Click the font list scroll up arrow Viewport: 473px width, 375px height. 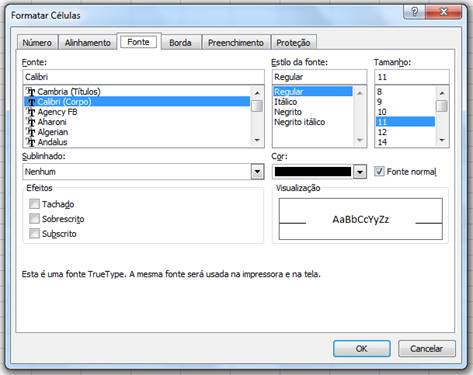[x=257, y=93]
